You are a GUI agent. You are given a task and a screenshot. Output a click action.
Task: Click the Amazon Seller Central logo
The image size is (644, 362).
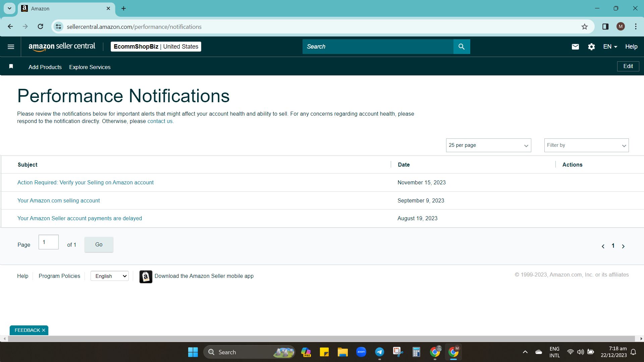click(x=62, y=47)
